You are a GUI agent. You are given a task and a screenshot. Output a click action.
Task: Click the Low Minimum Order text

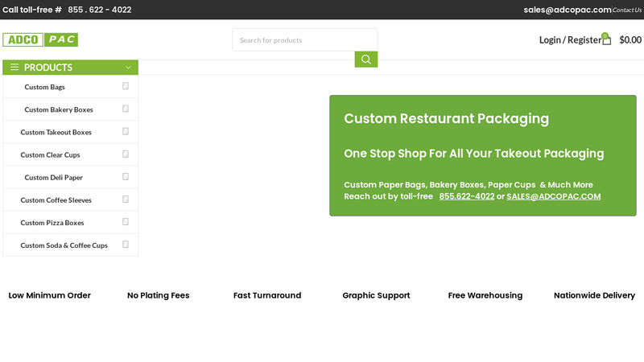[49, 295]
